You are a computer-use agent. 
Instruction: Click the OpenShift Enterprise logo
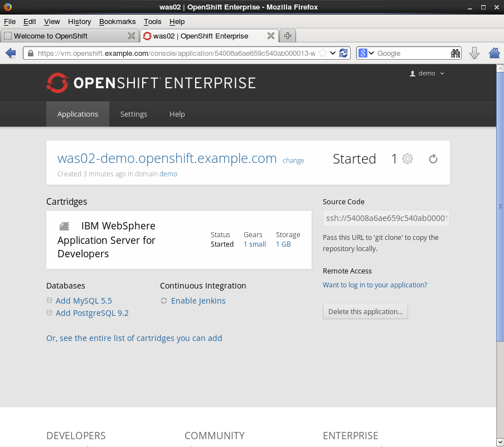151,83
